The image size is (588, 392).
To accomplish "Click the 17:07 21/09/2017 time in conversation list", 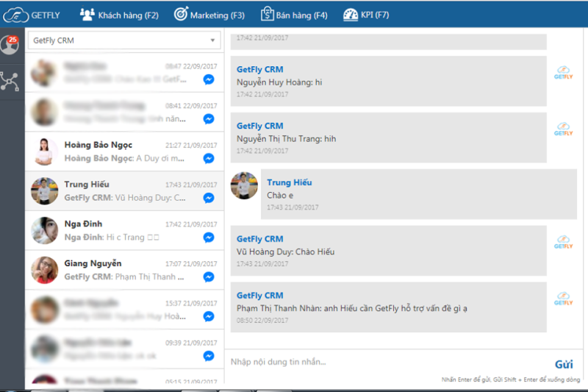I will pos(191,264).
